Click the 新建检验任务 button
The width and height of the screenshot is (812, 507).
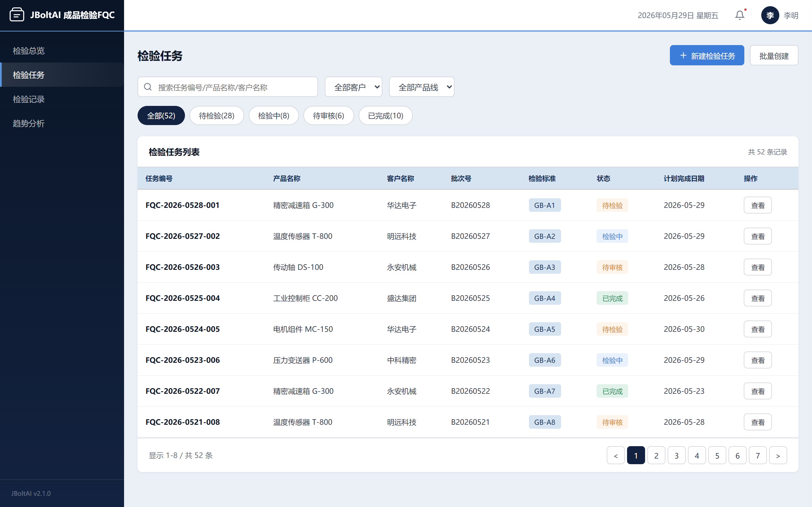pyautogui.click(x=707, y=55)
